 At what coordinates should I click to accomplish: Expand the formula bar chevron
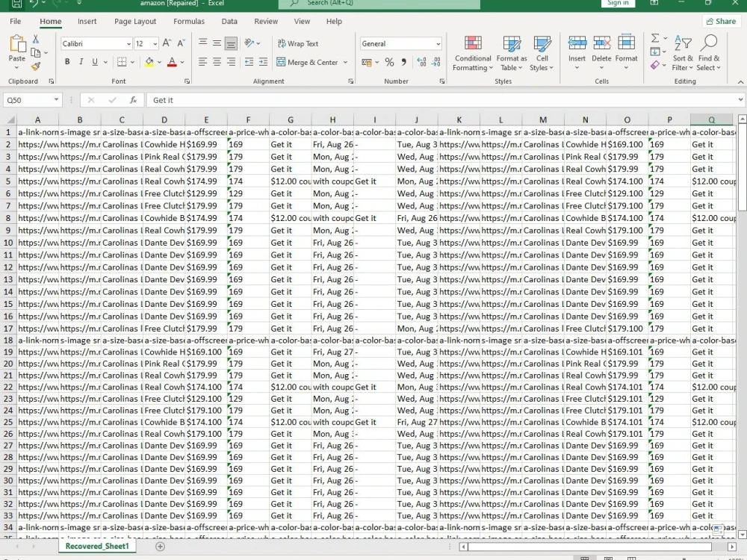pos(740,100)
